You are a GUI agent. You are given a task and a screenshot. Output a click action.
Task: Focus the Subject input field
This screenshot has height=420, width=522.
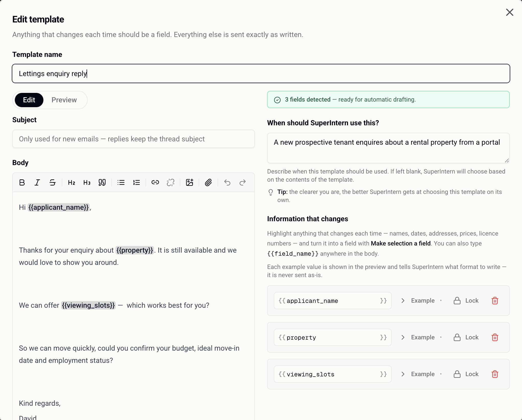click(134, 139)
